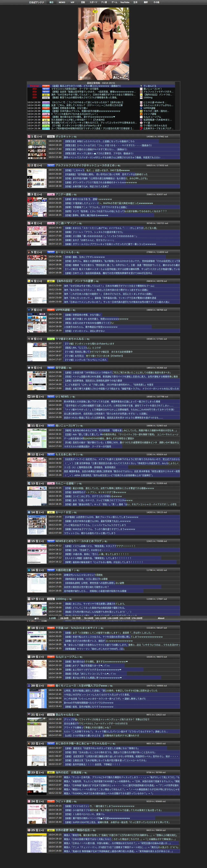Open the About link in the floating bar
This screenshot has height=868, width=207.
coord(161,618)
